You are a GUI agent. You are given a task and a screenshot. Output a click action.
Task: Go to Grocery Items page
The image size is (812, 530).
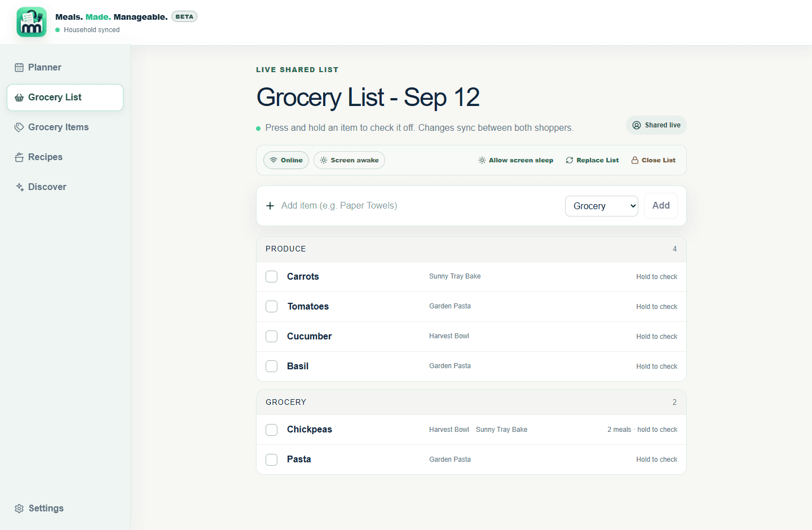(x=65, y=127)
